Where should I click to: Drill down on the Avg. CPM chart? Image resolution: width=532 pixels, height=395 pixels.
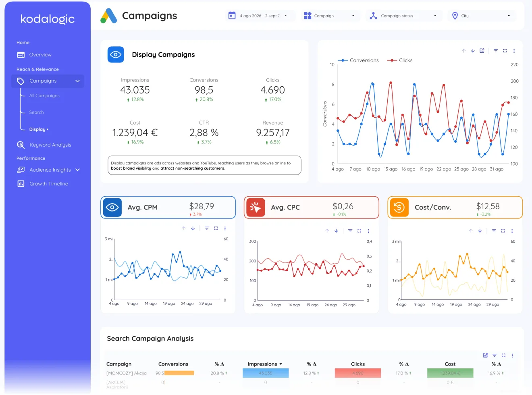click(193, 228)
